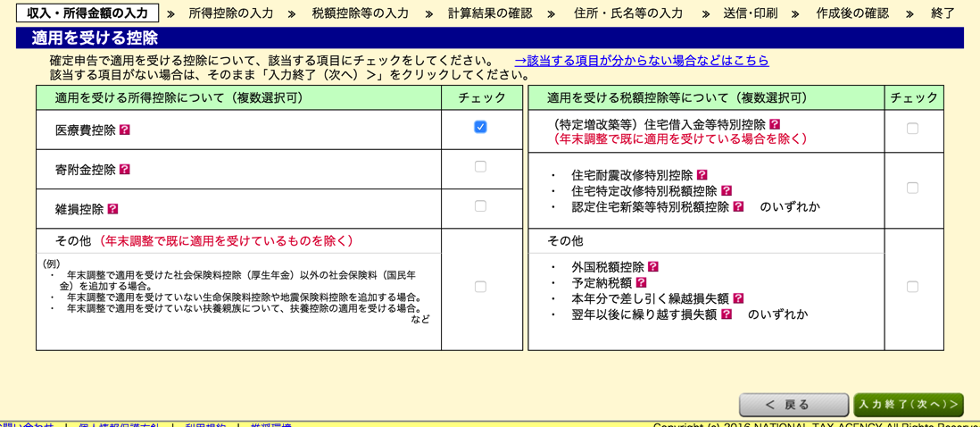This screenshot has height=427, width=980.
Task: Go to 終了 step
Action: 943,13
